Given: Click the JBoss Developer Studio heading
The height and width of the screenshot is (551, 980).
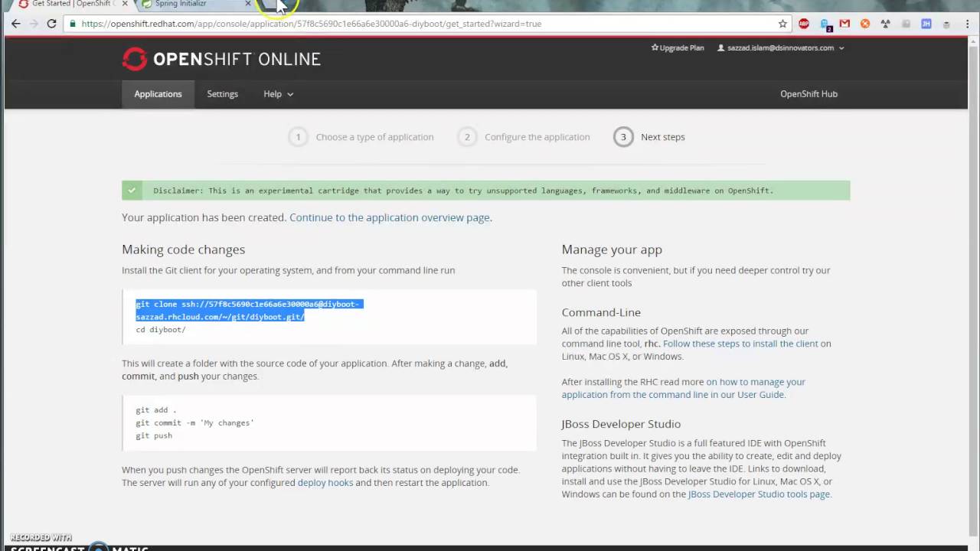Looking at the screenshot, I should coord(621,424).
